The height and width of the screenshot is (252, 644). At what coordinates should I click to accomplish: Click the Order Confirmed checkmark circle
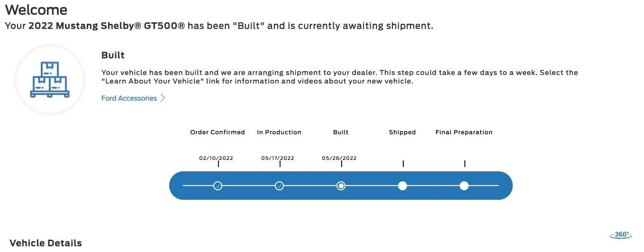218,186
